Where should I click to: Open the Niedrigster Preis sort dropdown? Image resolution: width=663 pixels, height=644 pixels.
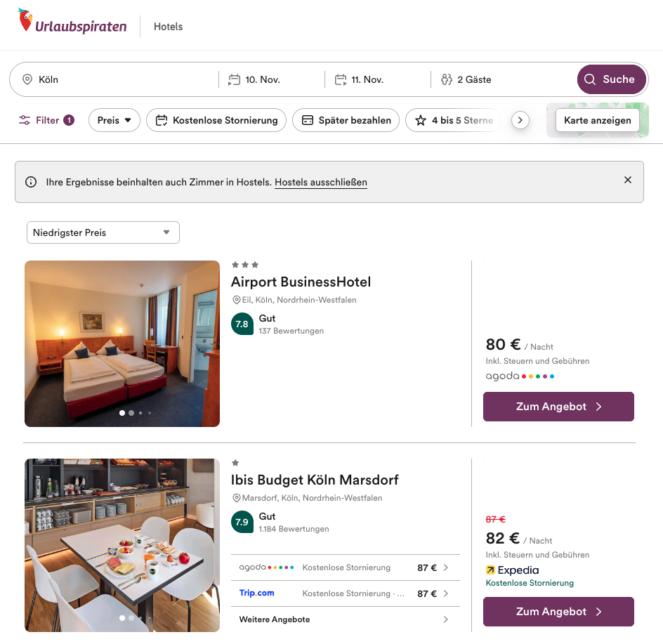click(x=103, y=232)
